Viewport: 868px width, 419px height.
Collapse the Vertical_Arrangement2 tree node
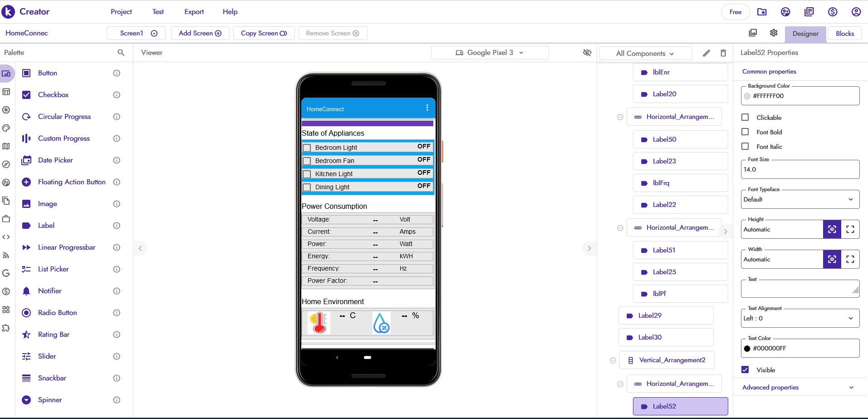[x=613, y=360]
